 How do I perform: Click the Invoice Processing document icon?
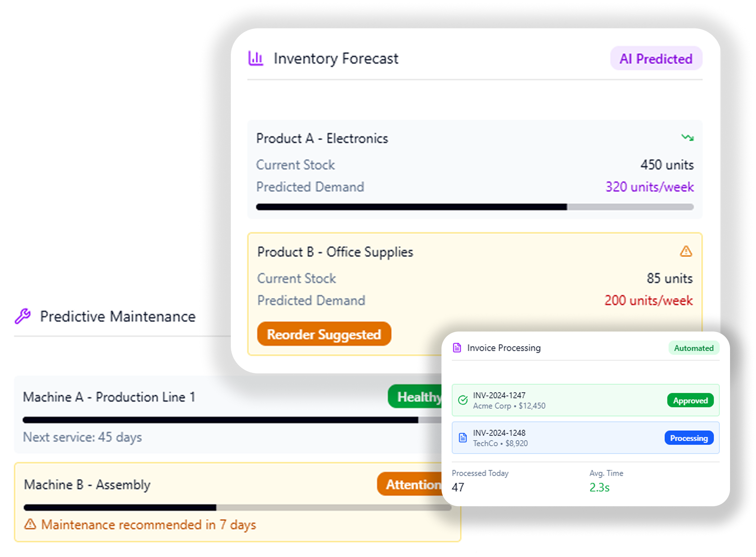point(457,348)
